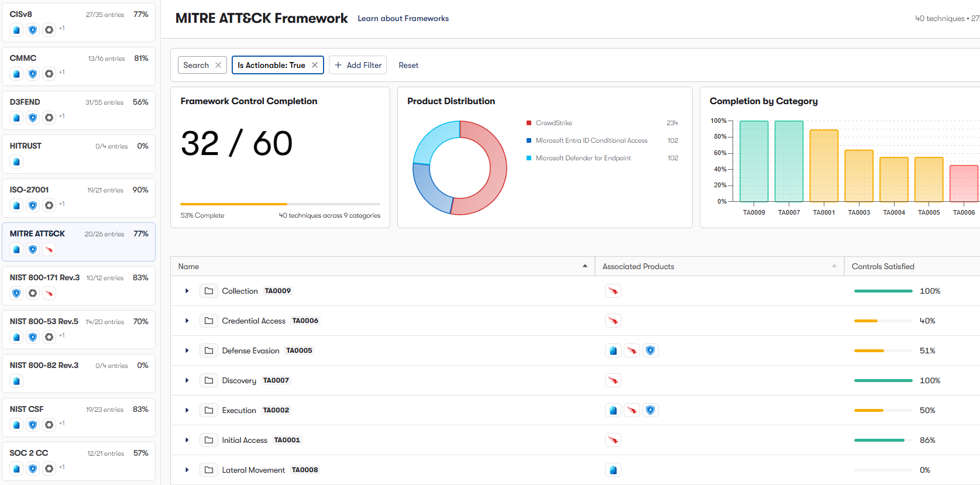The width and height of the screenshot is (980, 485).
Task: Expand the Defense Evasion TA0005 row
Action: (x=187, y=350)
